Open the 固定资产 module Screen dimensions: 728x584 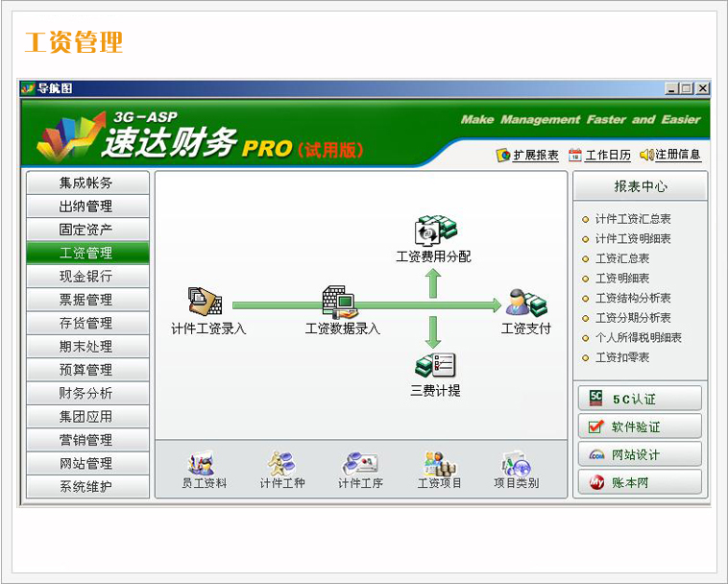coord(87,230)
